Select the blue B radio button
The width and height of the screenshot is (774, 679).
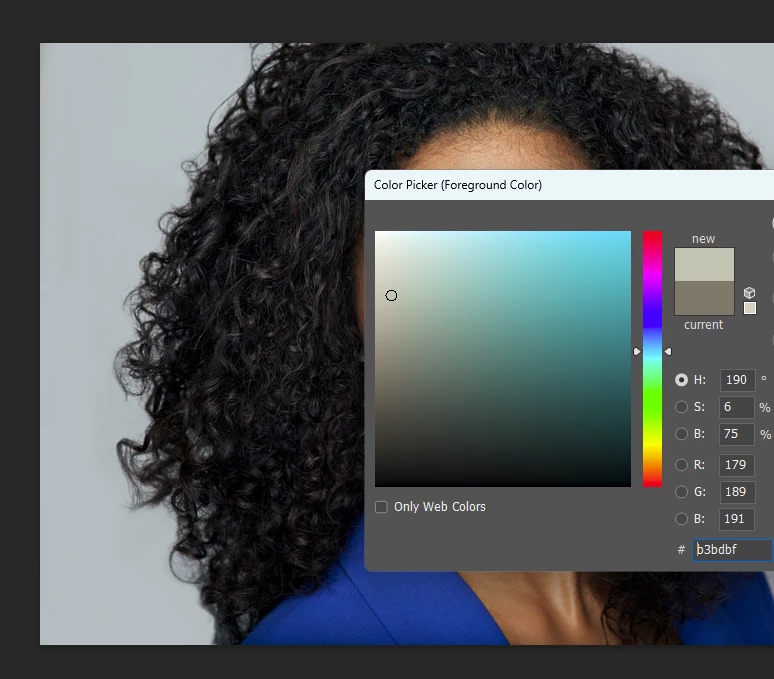pyautogui.click(x=681, y=519)
